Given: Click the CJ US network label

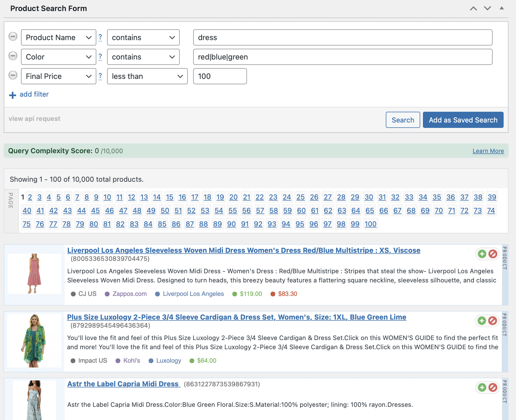Looking at the screenshot, I should (x=87, y=294).
